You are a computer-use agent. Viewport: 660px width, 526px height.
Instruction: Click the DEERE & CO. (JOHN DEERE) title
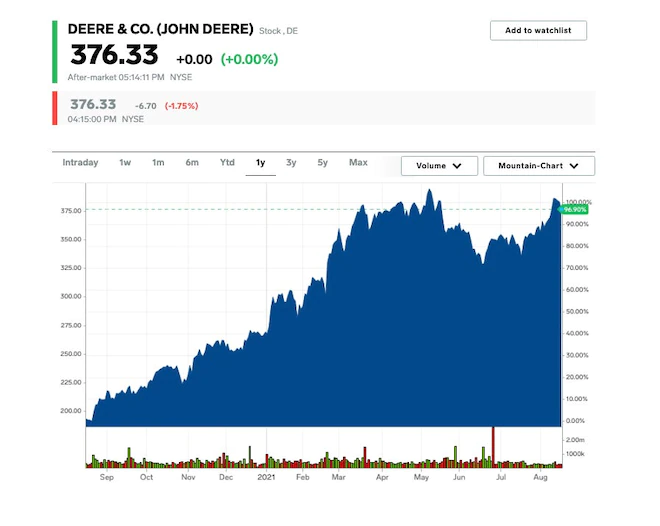160,29
